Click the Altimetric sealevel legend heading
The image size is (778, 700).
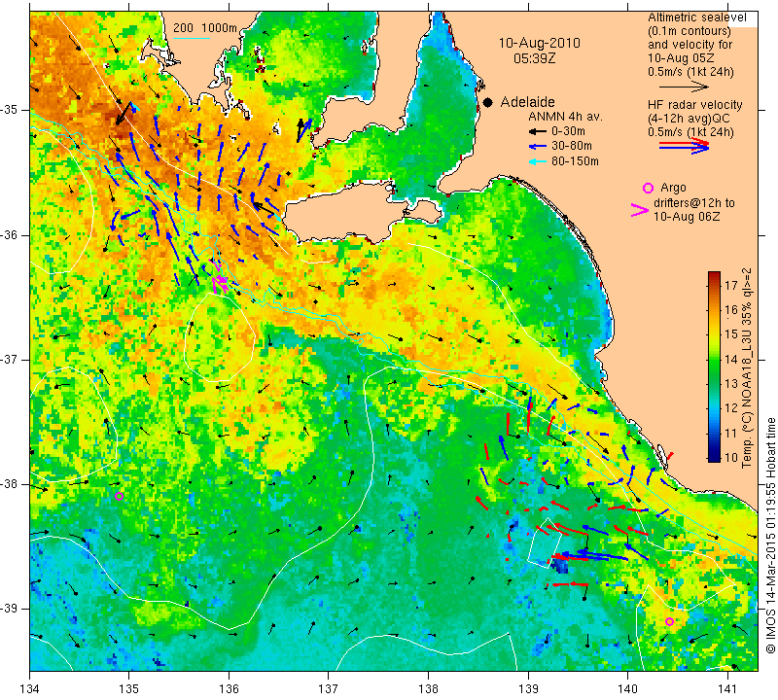tap(696, 17)
